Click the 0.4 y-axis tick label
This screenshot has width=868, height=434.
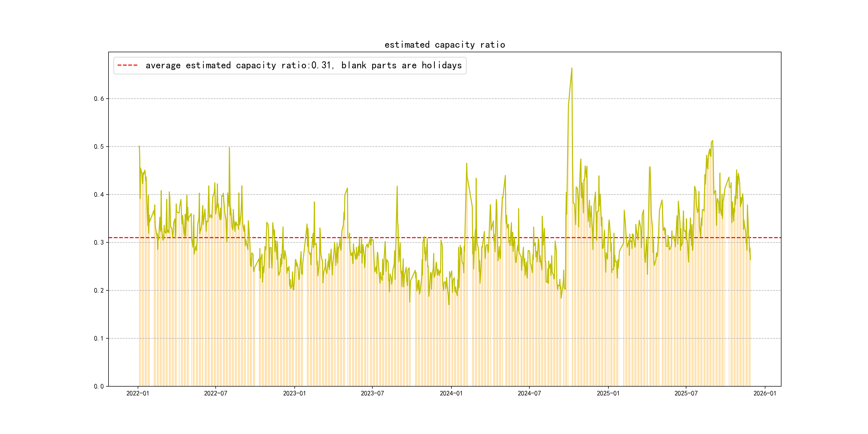pyautogui.click(x=99, y=194)
